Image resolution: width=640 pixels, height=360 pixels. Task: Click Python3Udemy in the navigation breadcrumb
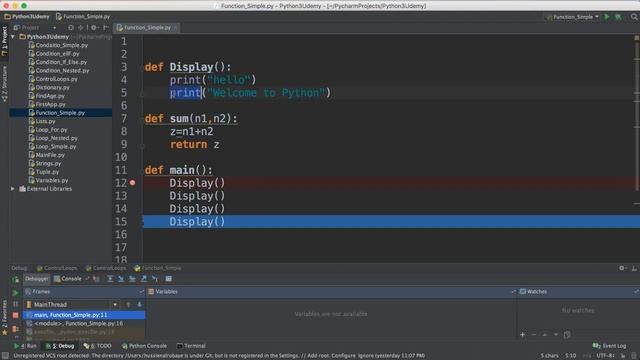click(27, 17)
